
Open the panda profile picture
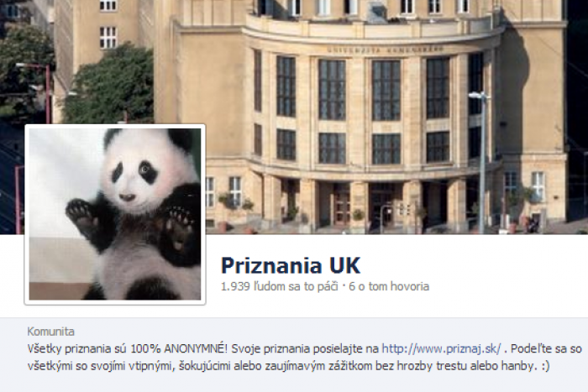[115, 214]
